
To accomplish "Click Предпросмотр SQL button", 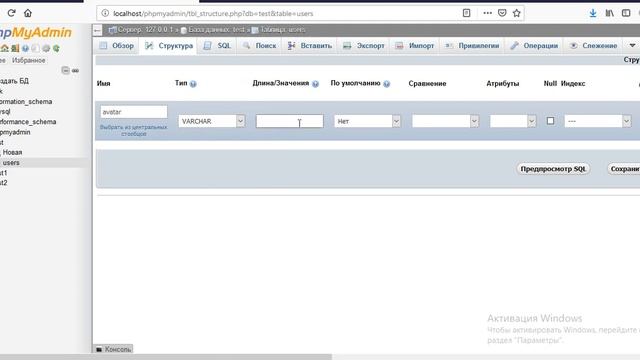I will pos(553,169).
